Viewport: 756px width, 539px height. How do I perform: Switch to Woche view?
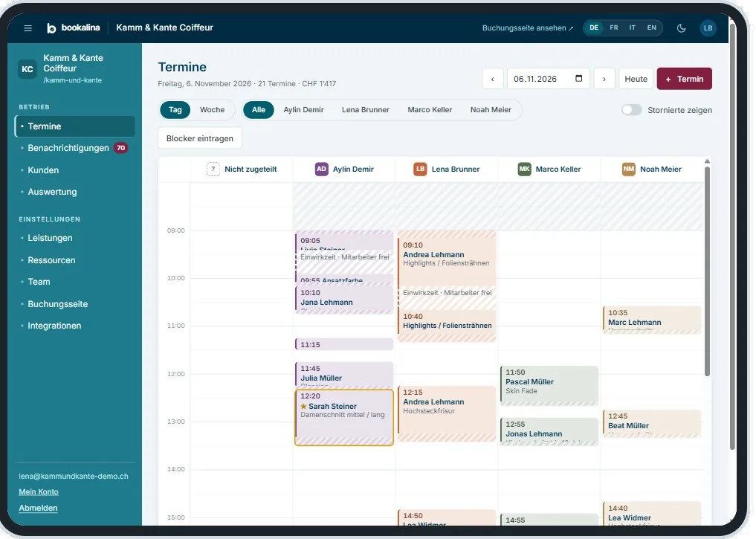[x=212, y=110]
